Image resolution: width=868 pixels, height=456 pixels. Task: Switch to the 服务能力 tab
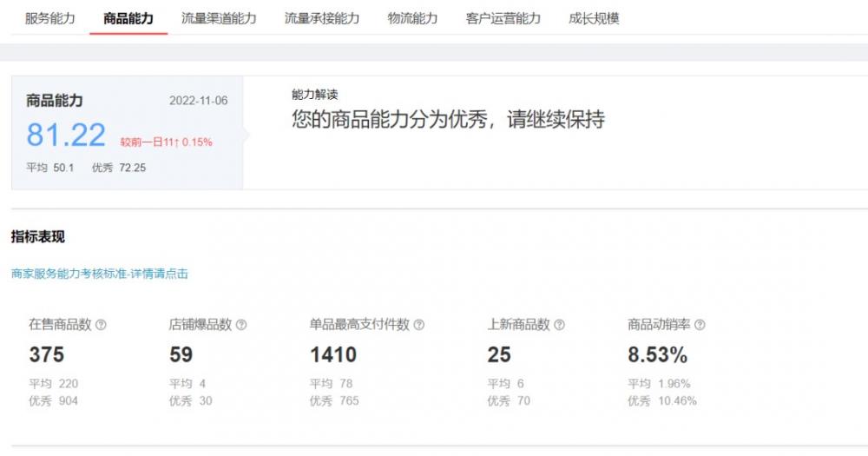[x=49, y=18]
